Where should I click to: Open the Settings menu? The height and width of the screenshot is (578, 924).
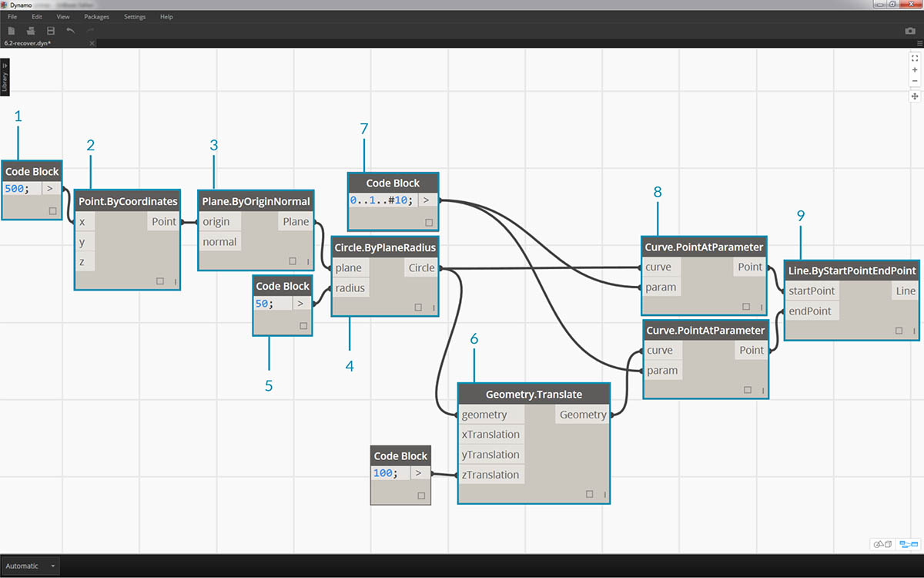pyautogui.click(x=135, y=16)
